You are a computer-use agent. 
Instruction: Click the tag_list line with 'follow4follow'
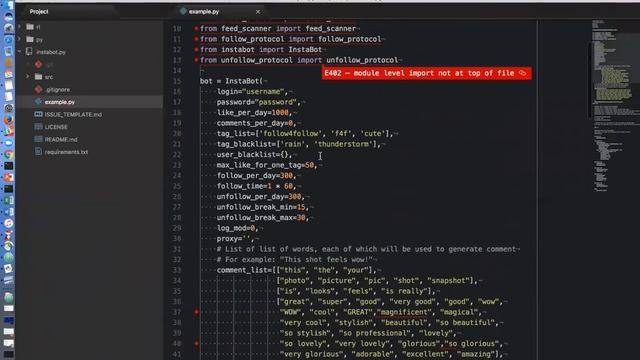click(x=305, y=133)
